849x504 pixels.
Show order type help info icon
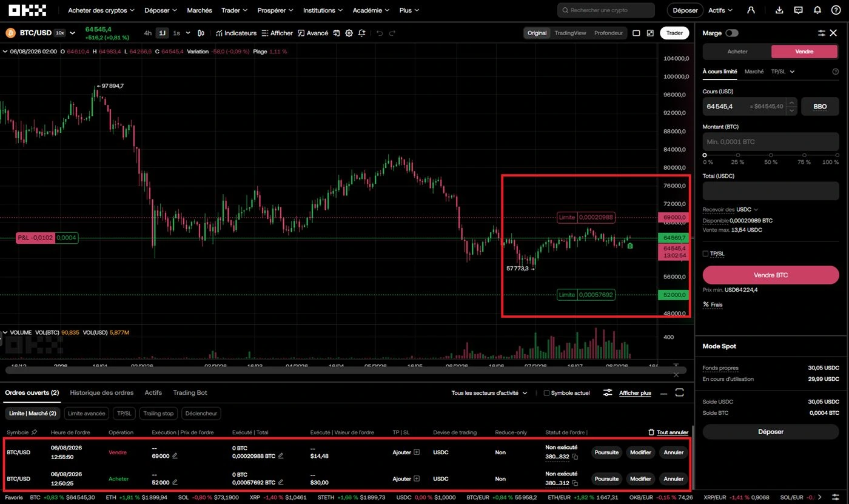(x=836, y=72)
